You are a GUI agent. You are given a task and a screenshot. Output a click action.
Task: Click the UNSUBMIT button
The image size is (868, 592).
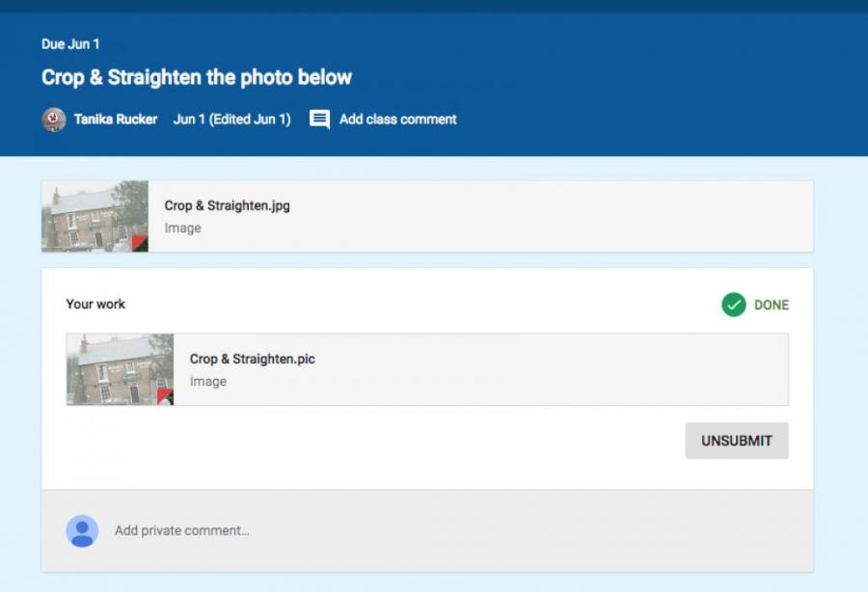(x=737, y=441)
